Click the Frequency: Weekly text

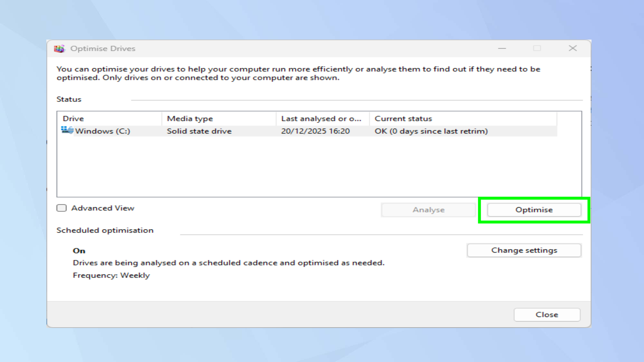(x=111, y=275)
